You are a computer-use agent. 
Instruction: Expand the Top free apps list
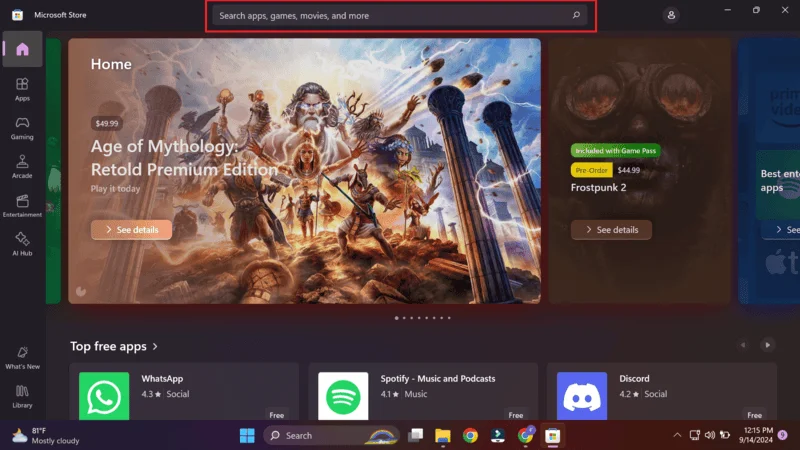(114, 346)
